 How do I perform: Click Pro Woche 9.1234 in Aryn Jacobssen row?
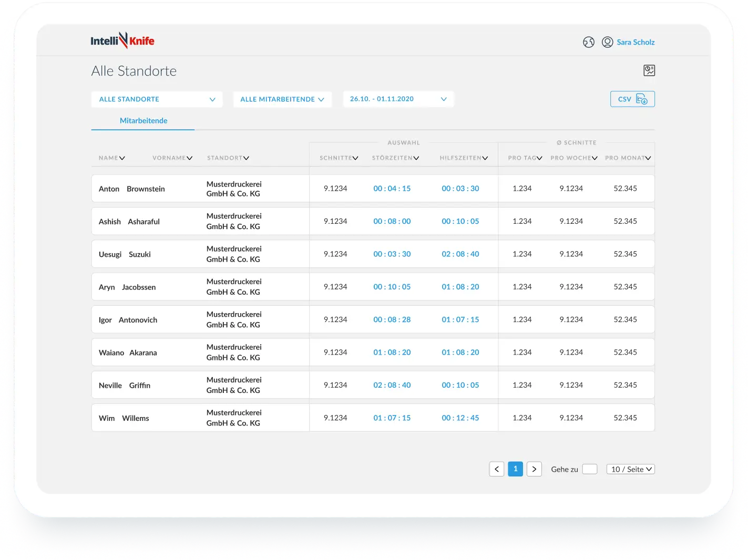(x=571, y=287)
